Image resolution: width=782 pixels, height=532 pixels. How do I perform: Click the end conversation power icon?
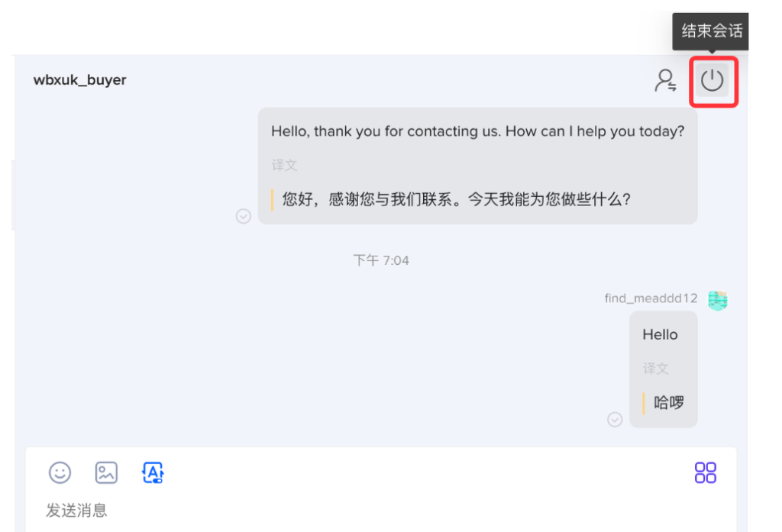coord(713,80)
